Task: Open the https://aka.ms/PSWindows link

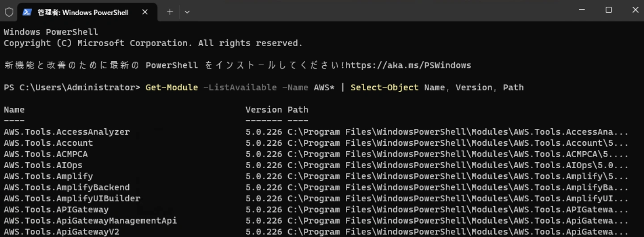Action: 408,65
